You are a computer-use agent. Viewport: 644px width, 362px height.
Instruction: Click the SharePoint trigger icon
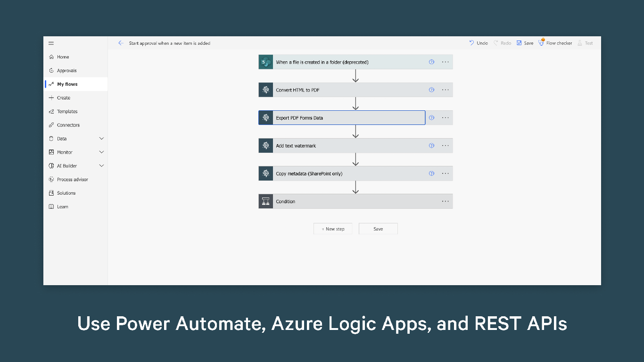tap(266, 62)
